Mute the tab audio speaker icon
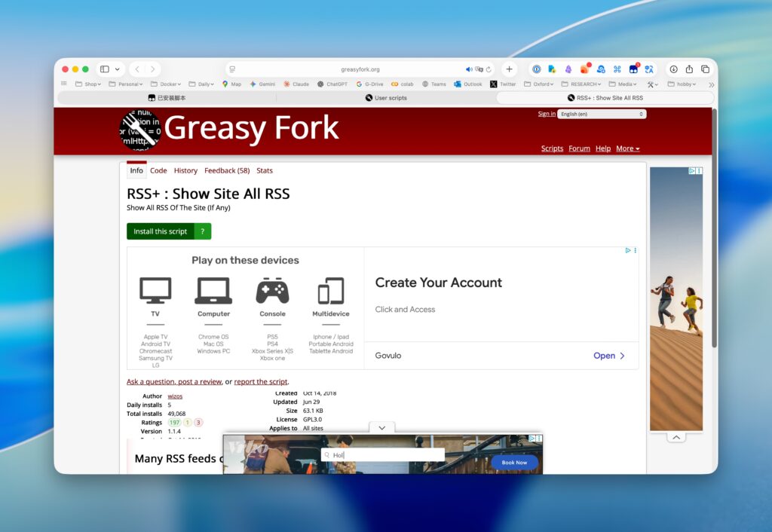Viewport: 772px width, 532px height. [x=469, y=69]
